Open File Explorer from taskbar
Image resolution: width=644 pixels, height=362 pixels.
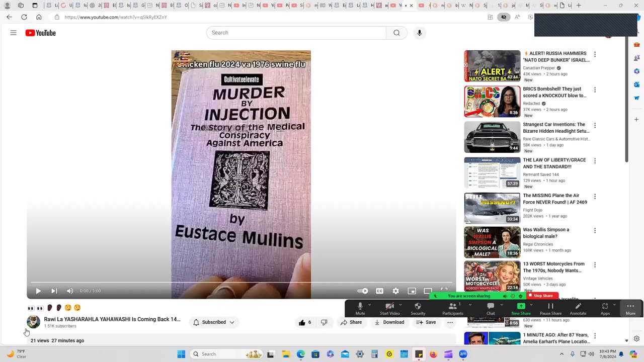pos(286,354)
